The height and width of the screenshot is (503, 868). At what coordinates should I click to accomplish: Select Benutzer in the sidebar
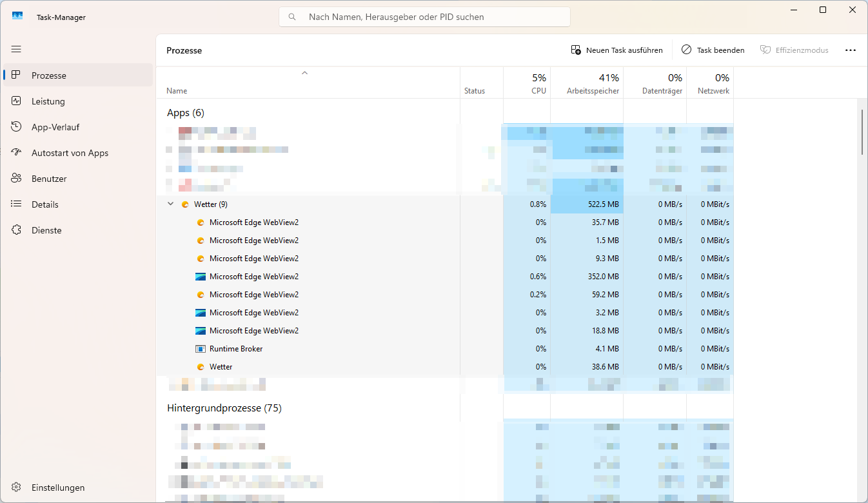point(78,179)
